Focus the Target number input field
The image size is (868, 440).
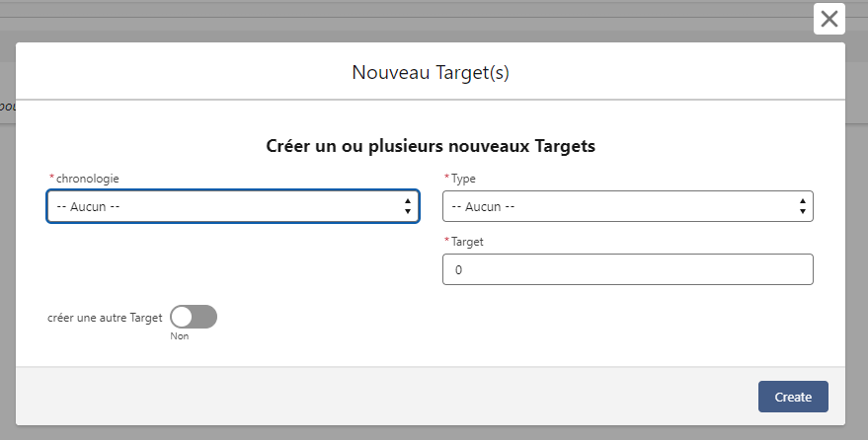[628, 269]
